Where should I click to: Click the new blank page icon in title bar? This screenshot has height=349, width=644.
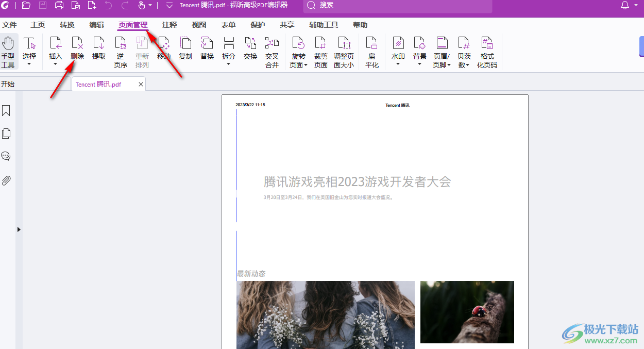point(92,5)
